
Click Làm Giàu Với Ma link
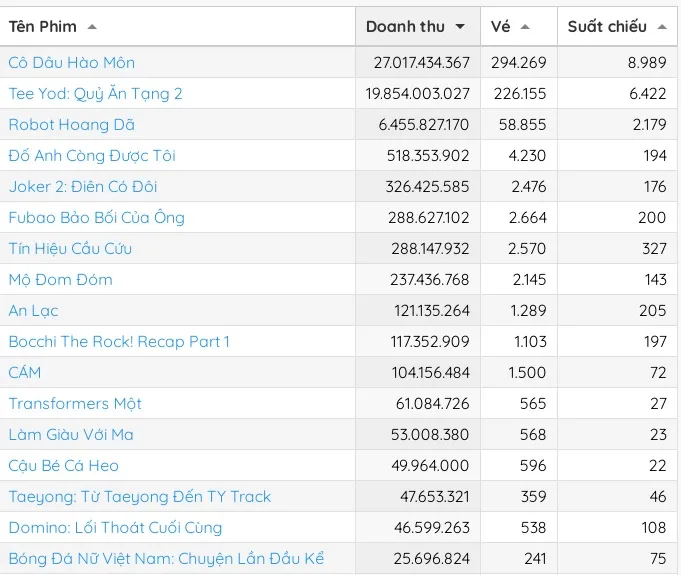[x=71, y=434]
